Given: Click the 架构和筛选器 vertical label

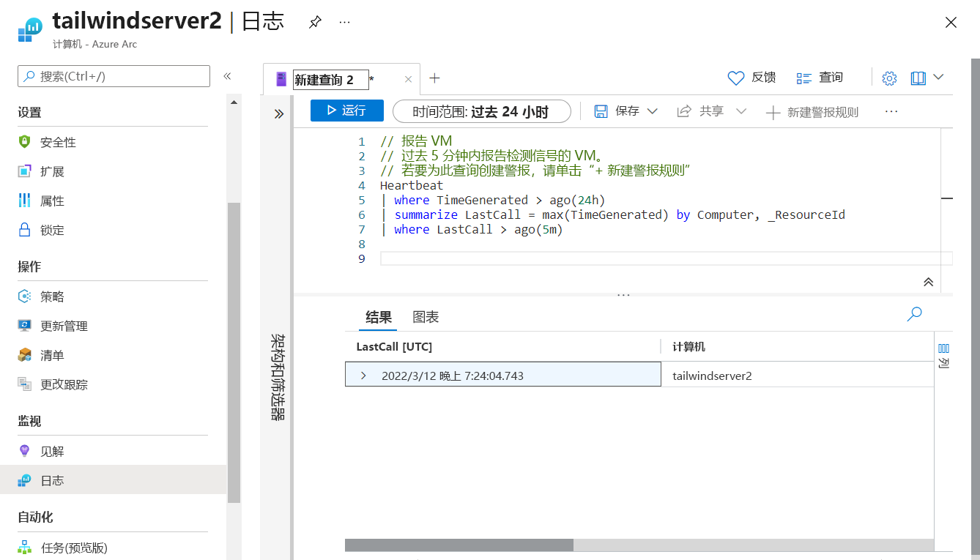Looking at the screenshot, I should (278, 377).
